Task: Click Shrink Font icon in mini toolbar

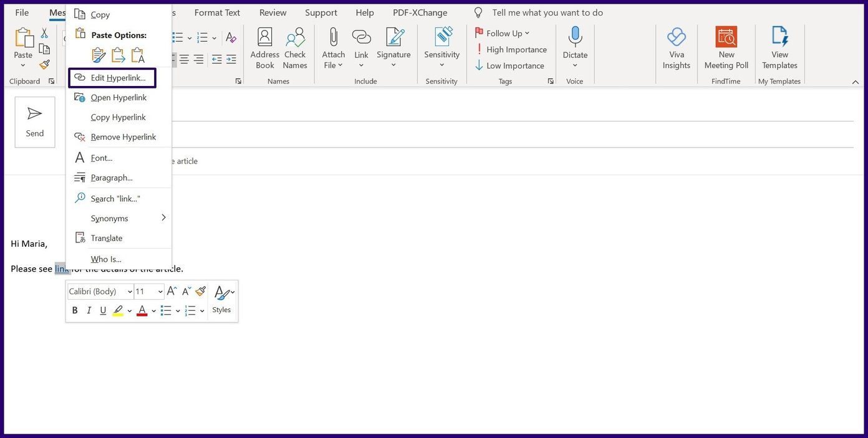Action: 186,291
